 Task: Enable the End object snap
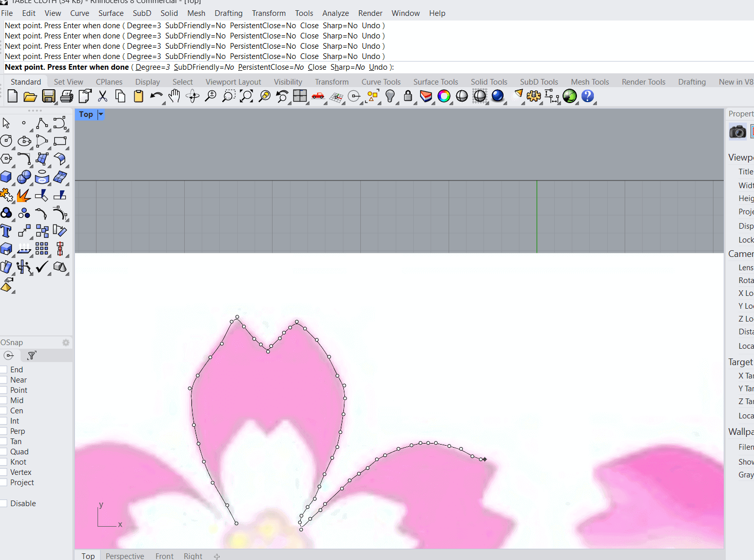click(x=4, y=370)
